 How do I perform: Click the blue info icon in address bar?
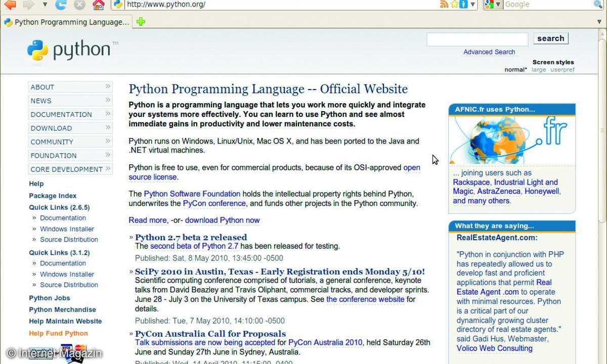[x=462, y=5]
